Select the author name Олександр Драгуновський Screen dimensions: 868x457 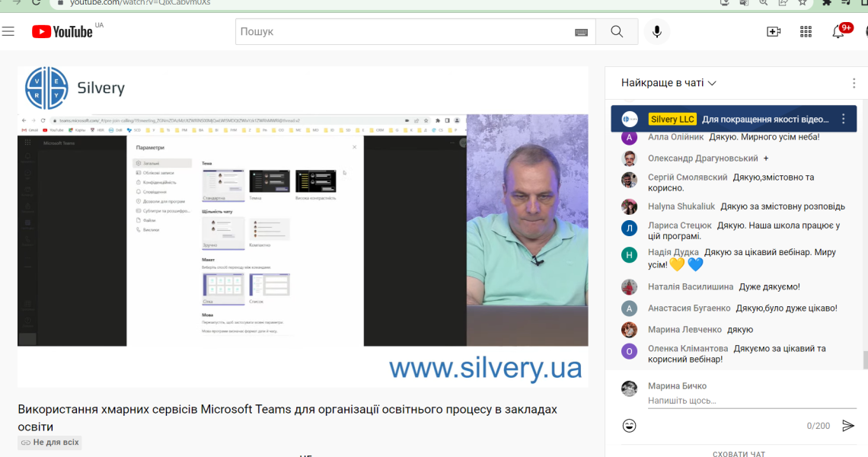[703, 158]
